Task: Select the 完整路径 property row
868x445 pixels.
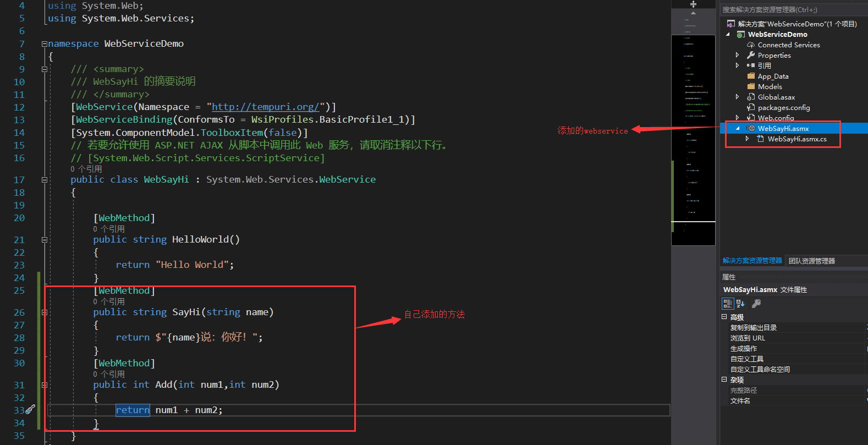Action: [794, 390]
